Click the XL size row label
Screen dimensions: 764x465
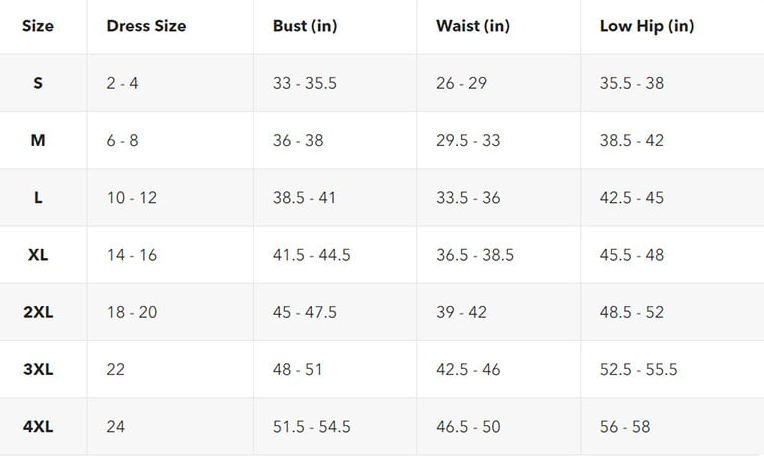38,255
